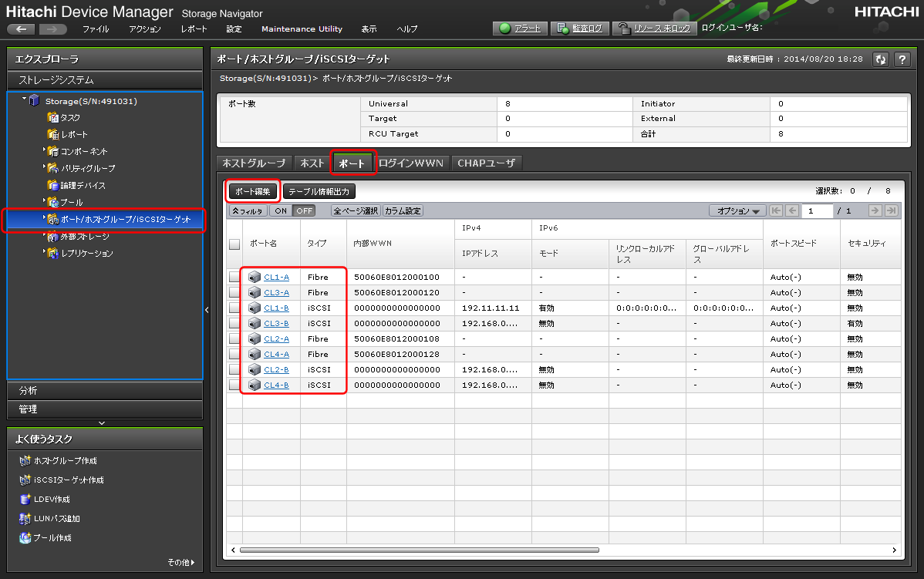Select the ポート/ホストグループ/iSCSIターゲット tree item
Image resolution: width=924 pixels, height=579 pixels.
click(104, 219)
